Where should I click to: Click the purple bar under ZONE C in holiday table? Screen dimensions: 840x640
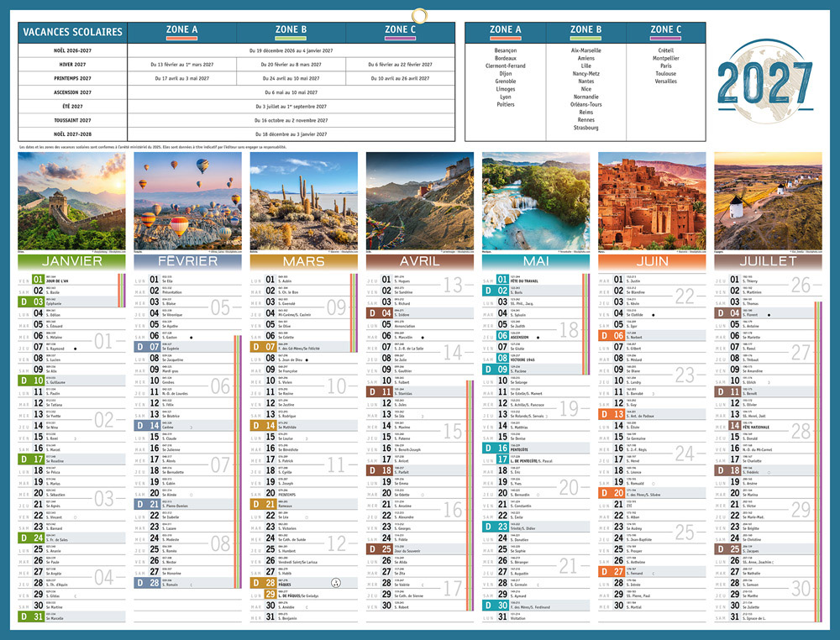[400, 38]
